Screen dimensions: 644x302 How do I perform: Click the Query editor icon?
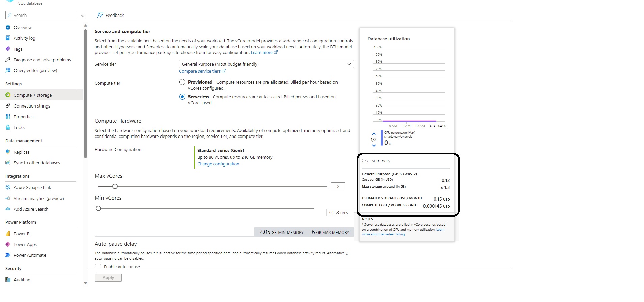pyautogui.click(x=8, y=70)
